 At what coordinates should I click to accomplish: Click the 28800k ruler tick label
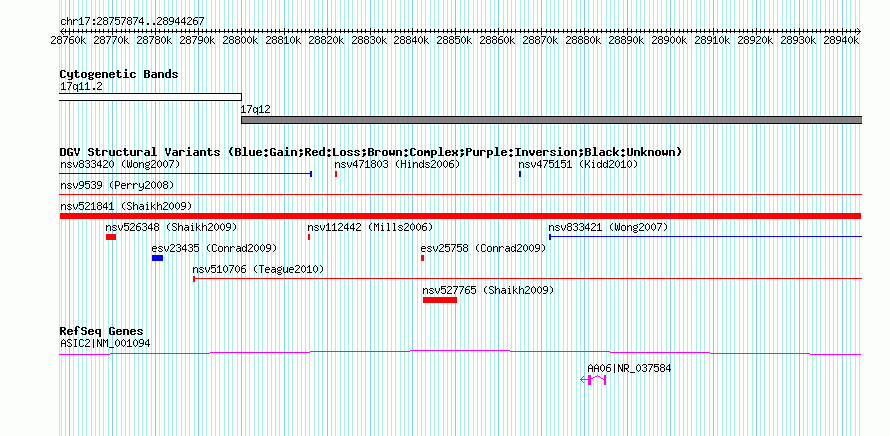(240, 40)
